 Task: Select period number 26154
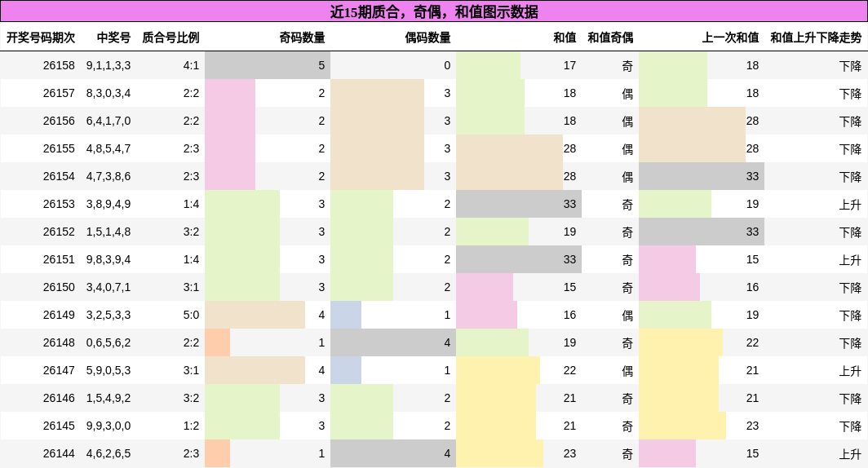coord(59,176)
